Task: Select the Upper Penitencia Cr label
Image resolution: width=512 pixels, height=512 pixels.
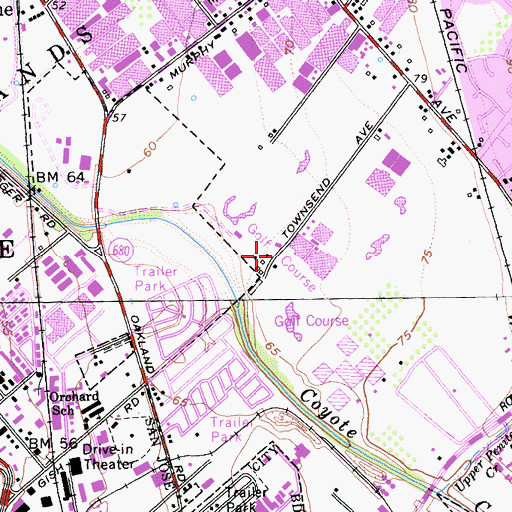Action: coord(483,460)
